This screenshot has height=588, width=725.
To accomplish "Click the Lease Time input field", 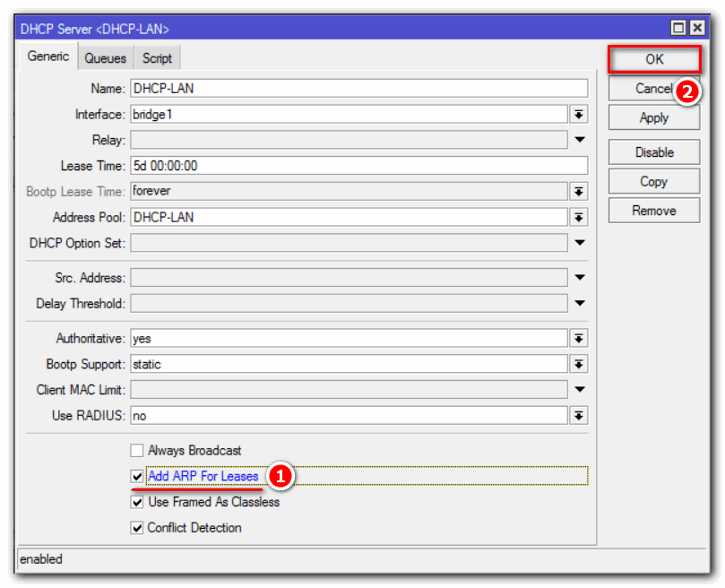I will (x=358, y=166).
